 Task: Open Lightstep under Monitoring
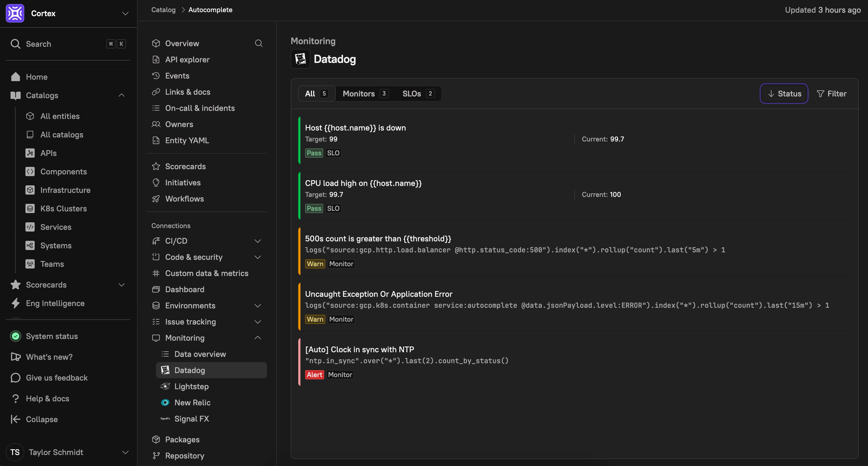191,386
